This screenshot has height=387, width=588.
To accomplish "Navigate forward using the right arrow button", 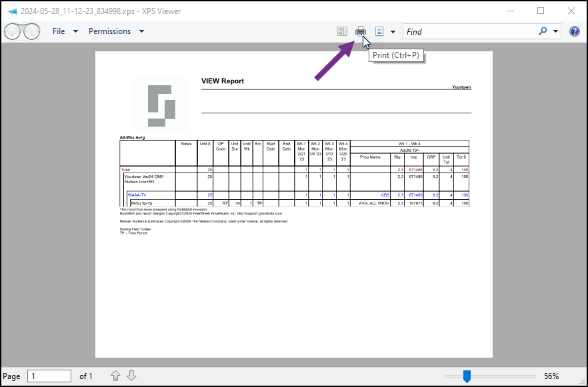I will pos(32,31).
